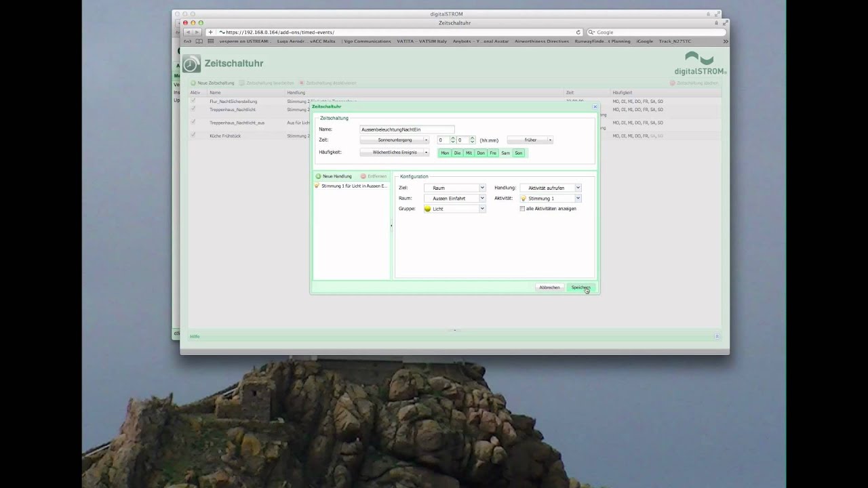868x488 pixels.
Task: Click the hours spinner arrows
Action: (x=453, y=140)
